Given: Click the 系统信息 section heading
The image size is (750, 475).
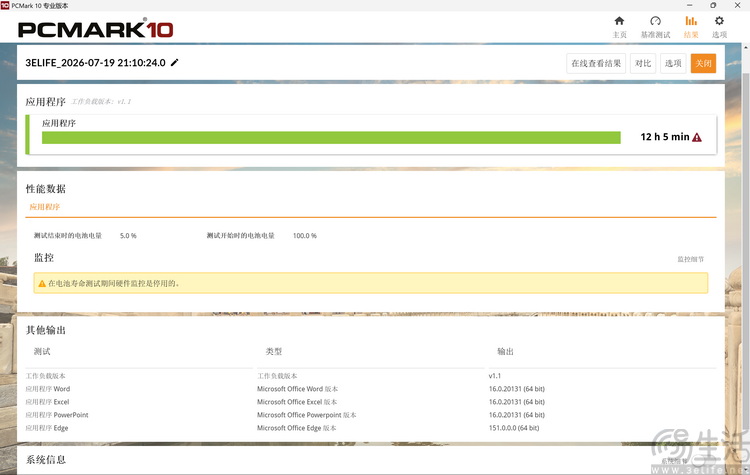Looking at the screenshot, I should pos(45,460).
